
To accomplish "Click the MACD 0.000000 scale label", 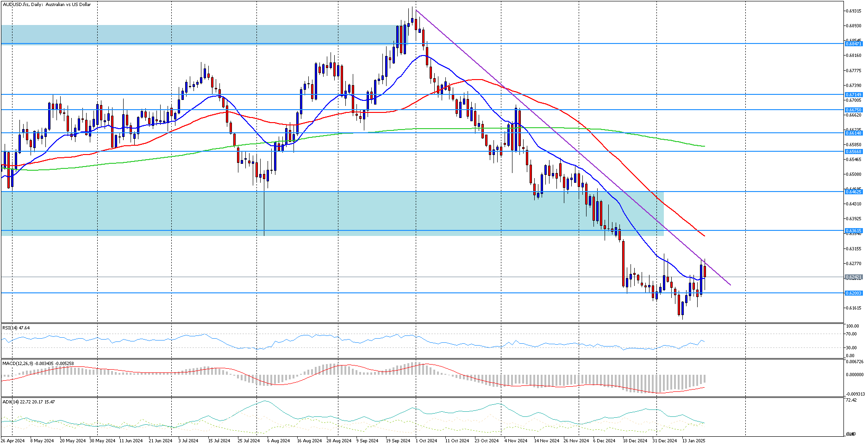I will point(854,375).
